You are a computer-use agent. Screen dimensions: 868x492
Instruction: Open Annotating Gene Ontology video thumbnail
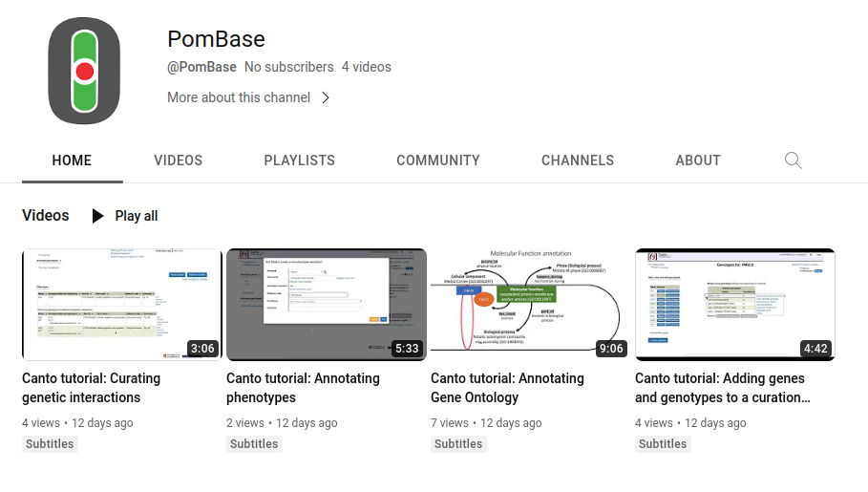coord(531,305)
